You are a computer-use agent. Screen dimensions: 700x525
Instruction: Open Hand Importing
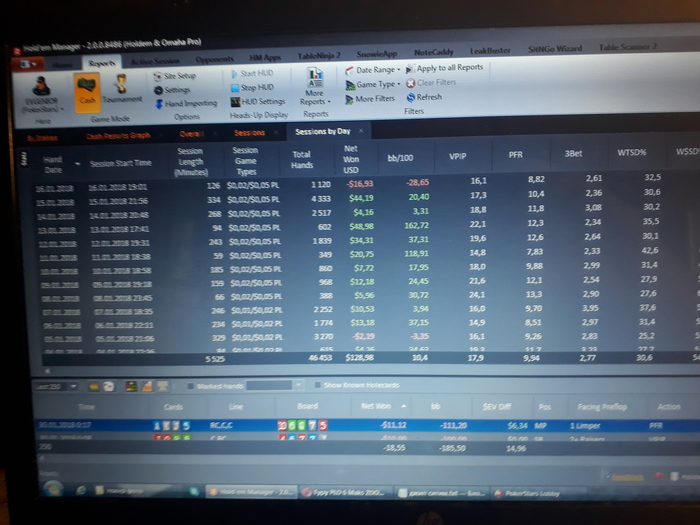click(186, 104)
